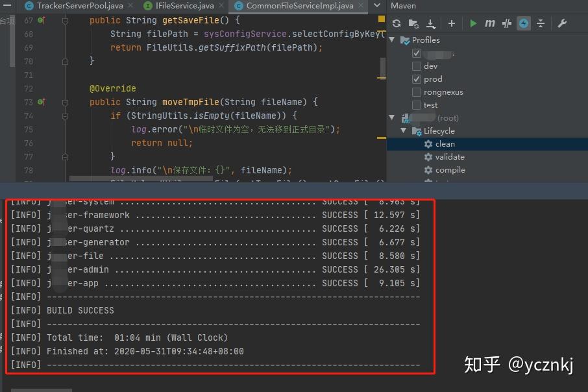Enable the dev profile checkbox
Screen dimensions: 588x392
(417, 66)
